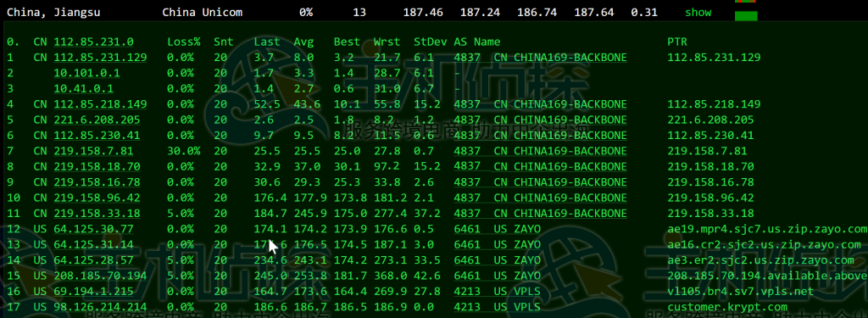This screenshot has width=868, height=318.
Task: Click private IP 10.101.0.1
Action: 87,73
